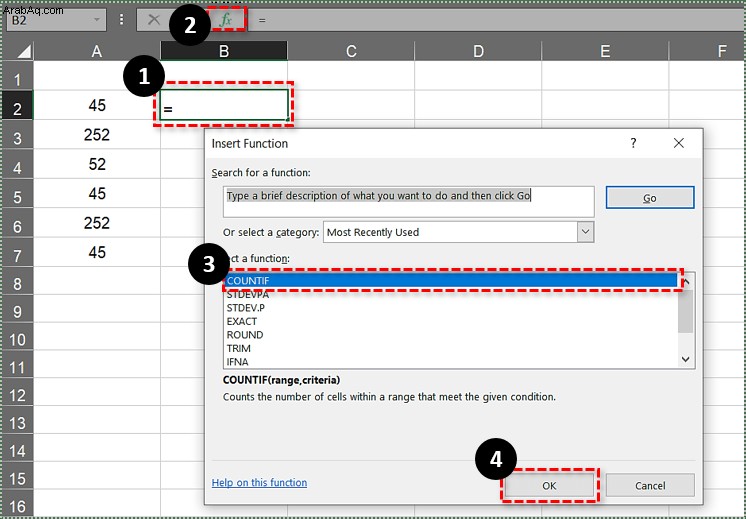The height and width of the screenshot is (519, 746).
Task: Click the formula bar input area
Action: [495, 20]
